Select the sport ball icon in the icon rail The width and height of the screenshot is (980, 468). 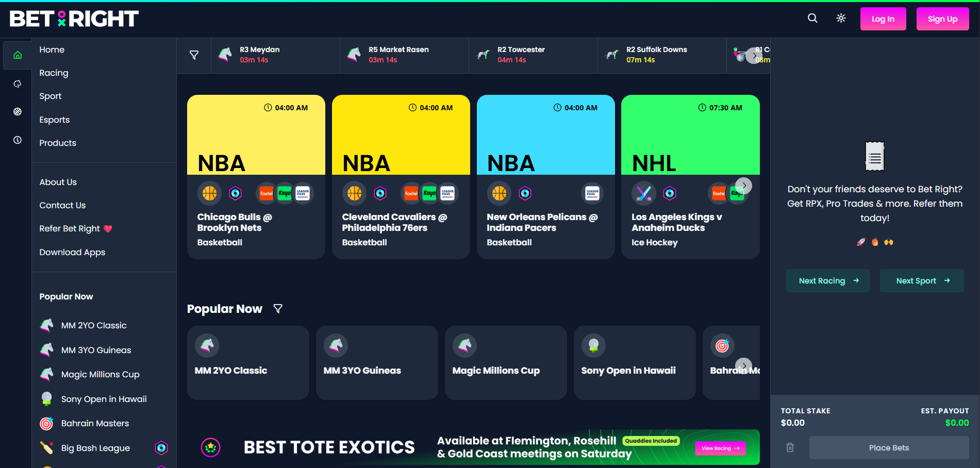click(x=18, y=111)
